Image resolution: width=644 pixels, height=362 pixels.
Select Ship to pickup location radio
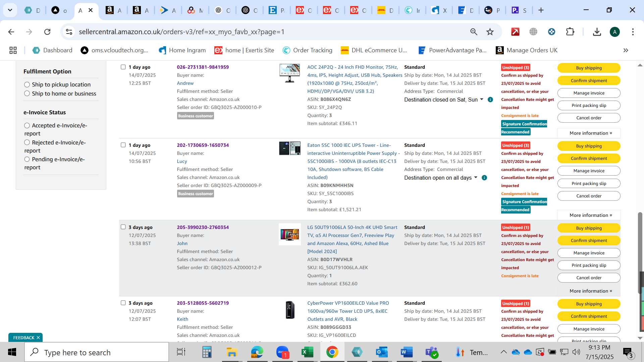pyautogui.click(x=27, y=84)
